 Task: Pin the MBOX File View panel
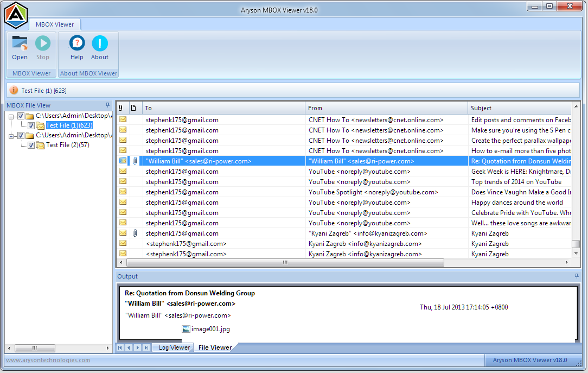(107, 105)
